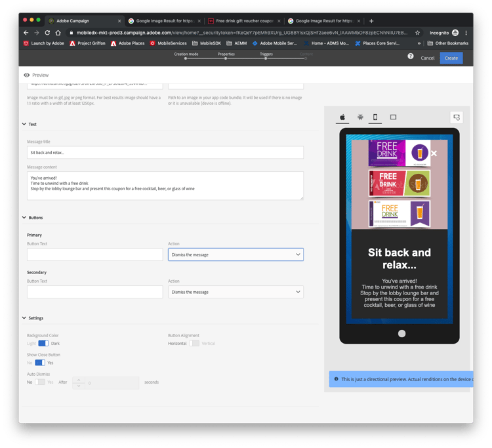Toggle Background Color between Light and Dark
Image resolution: width=492 pixels, height=448 pixels.
[x=43, y=344]
